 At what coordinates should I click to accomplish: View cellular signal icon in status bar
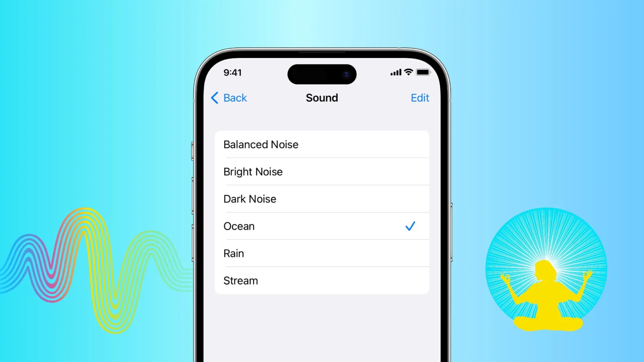395,72
